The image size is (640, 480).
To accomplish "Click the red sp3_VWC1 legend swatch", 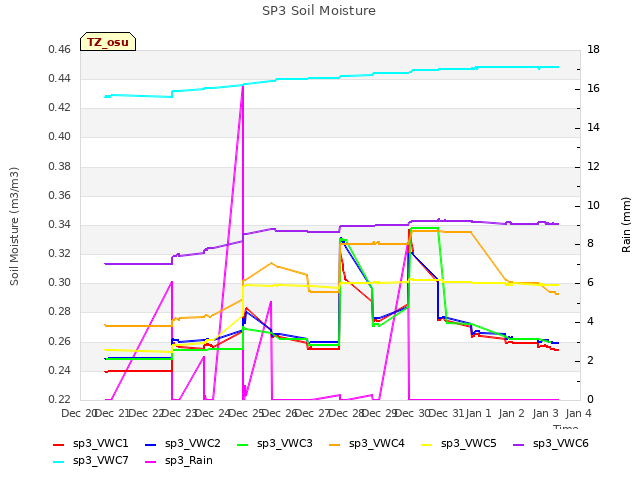I will (x=59, y=444).
